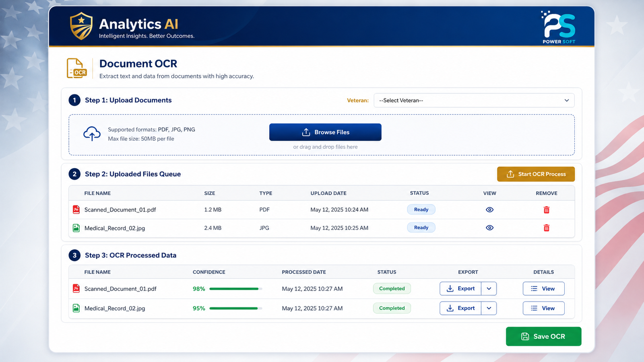The height and width of the screenshot is (362, 644).
Task: Click the step 3 number badge
Action: 74,255
